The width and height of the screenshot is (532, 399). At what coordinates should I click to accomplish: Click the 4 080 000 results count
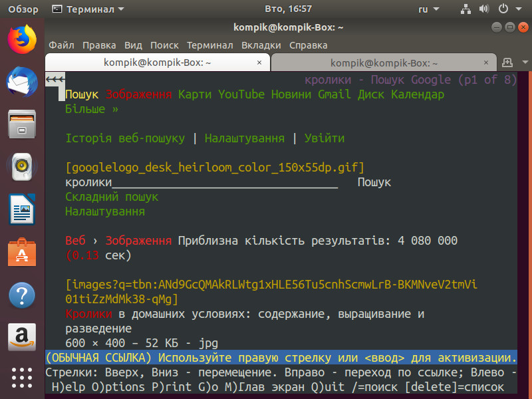[428, 241]
